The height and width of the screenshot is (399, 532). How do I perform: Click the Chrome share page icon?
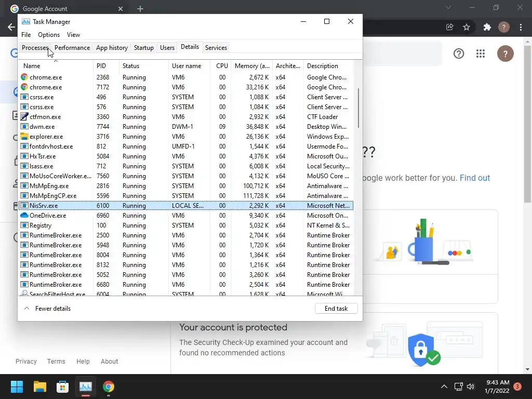449,27
